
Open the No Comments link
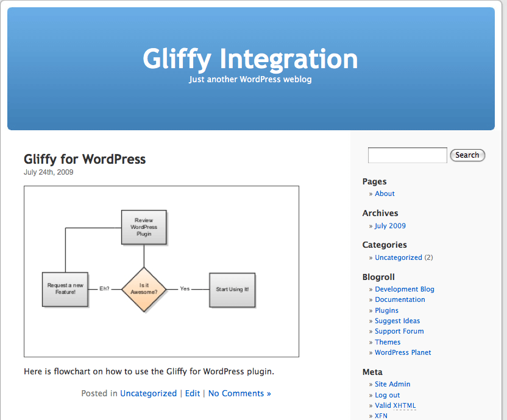tap(239, 393)
